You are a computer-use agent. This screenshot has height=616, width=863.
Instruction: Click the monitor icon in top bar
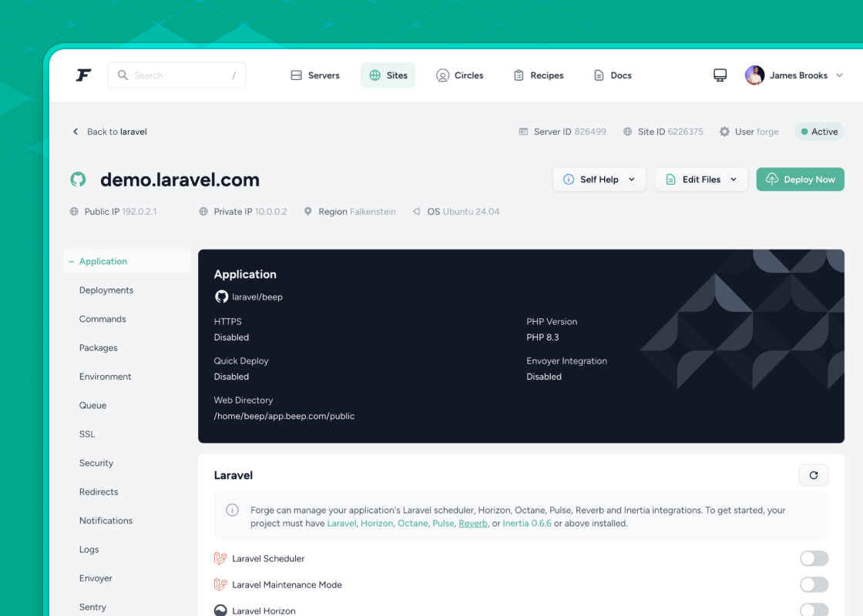click(x=720, y=75)
